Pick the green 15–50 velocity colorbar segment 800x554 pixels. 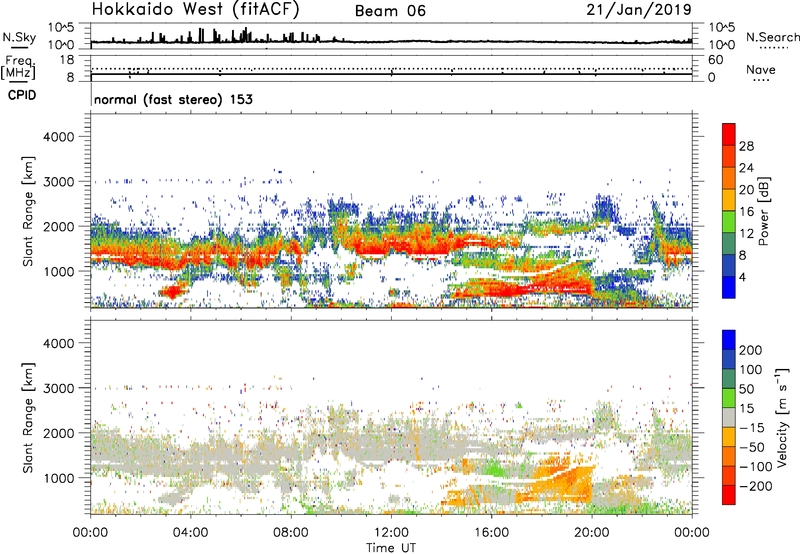coord(729,398)
